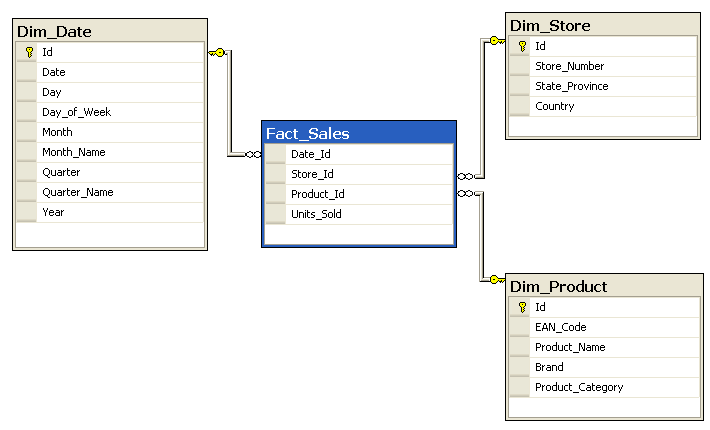710x430 pixels.
Task: Click infinity endpoint left of Fact_Sales Date_Id
Action: [253, 154]
